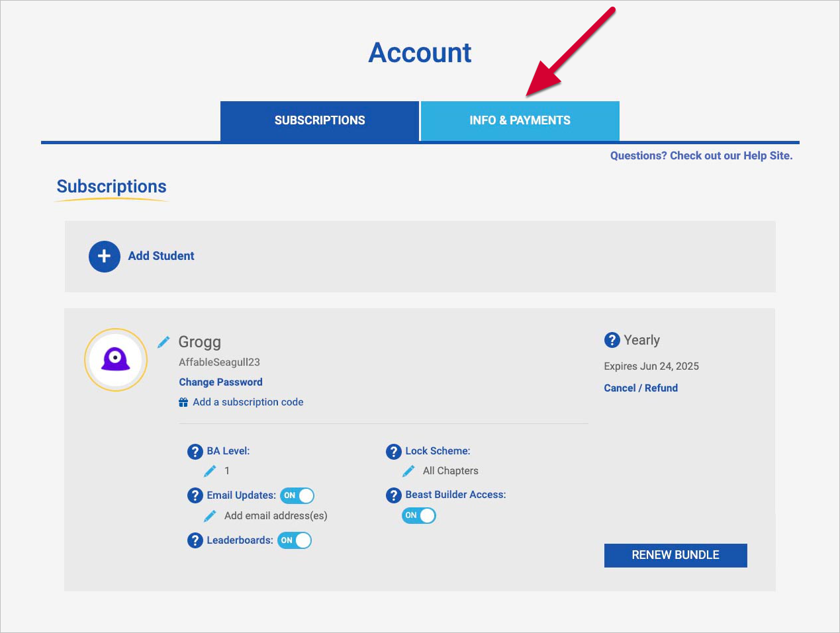Viewport: 840px width, 633px height.
Task: Click Add email address(es) text
Action: tap(276, 516)
